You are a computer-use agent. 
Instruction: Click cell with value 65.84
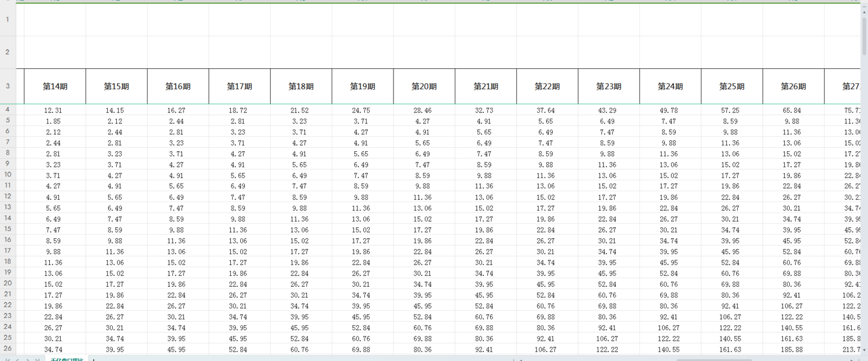pos(793,110)
